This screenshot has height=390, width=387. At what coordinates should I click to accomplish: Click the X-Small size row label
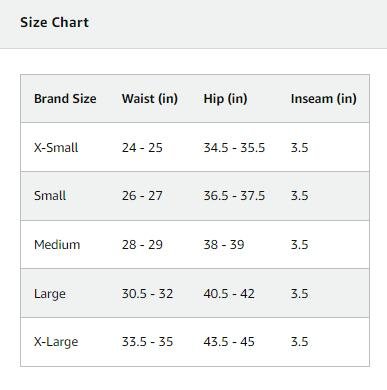tap(56, 147)
